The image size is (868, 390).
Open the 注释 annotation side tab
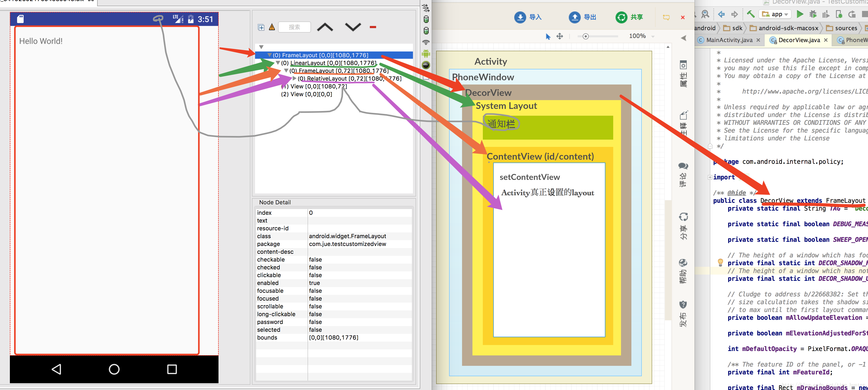[x=683, y=123]
